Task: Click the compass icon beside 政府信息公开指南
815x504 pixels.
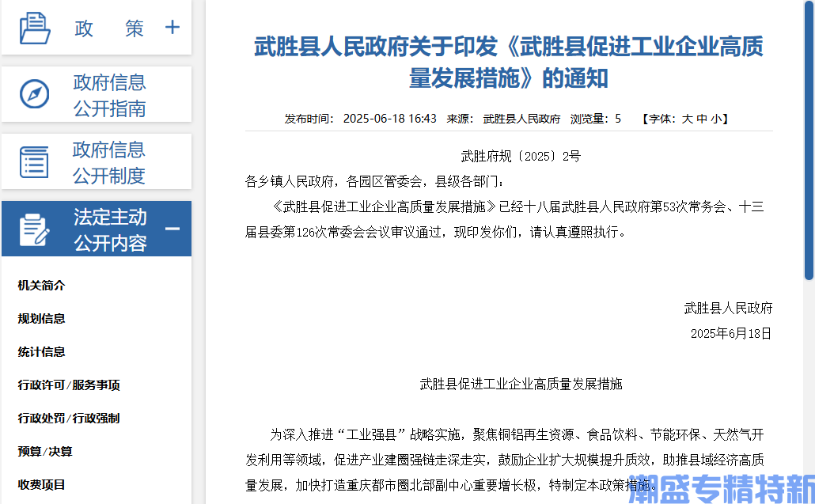Action: point(34,94)
